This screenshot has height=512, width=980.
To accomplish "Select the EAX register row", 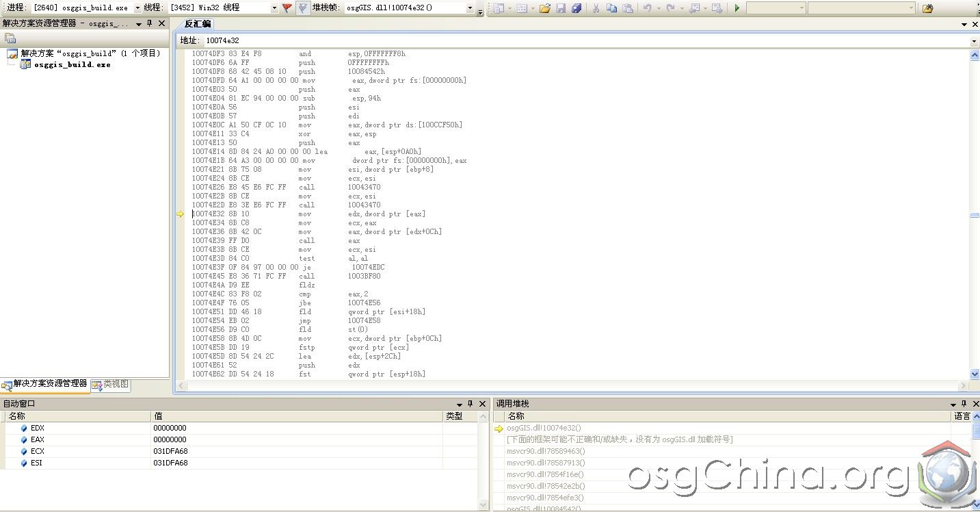I will [x=239, y=439].
